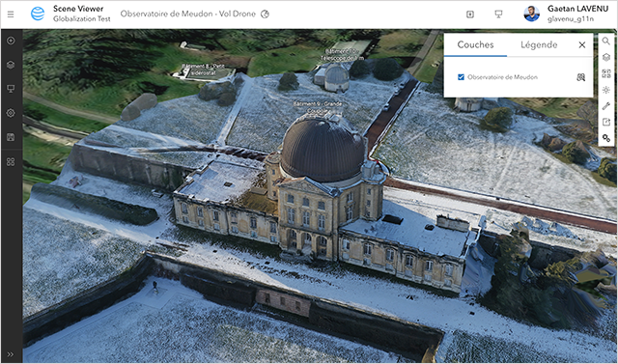Click the monitor icon in the top header
The image size is (618, 364).
point(498,14)
